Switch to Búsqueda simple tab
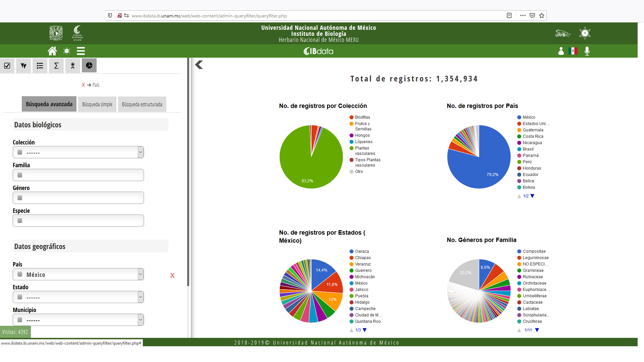 coord(97,104)
